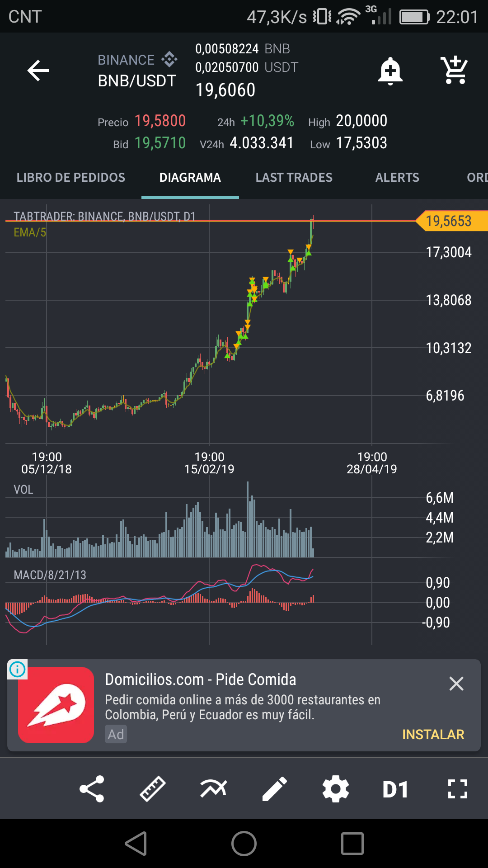Switch to Last Trades tab
The image size is (488, 868).
[294, 178]
